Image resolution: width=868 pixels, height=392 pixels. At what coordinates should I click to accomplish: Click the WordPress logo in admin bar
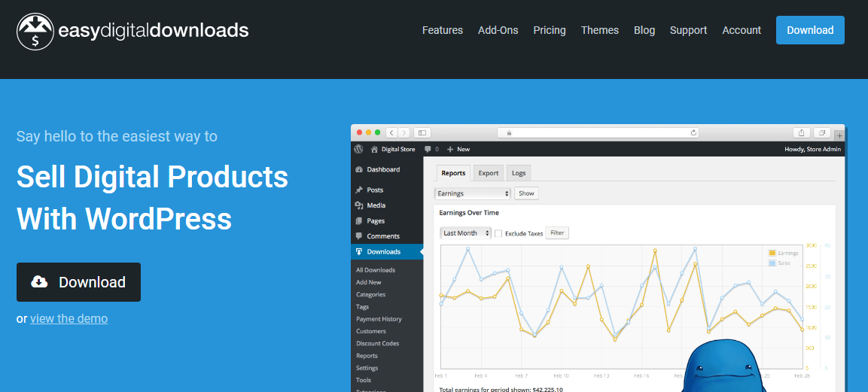coord(358,149)
